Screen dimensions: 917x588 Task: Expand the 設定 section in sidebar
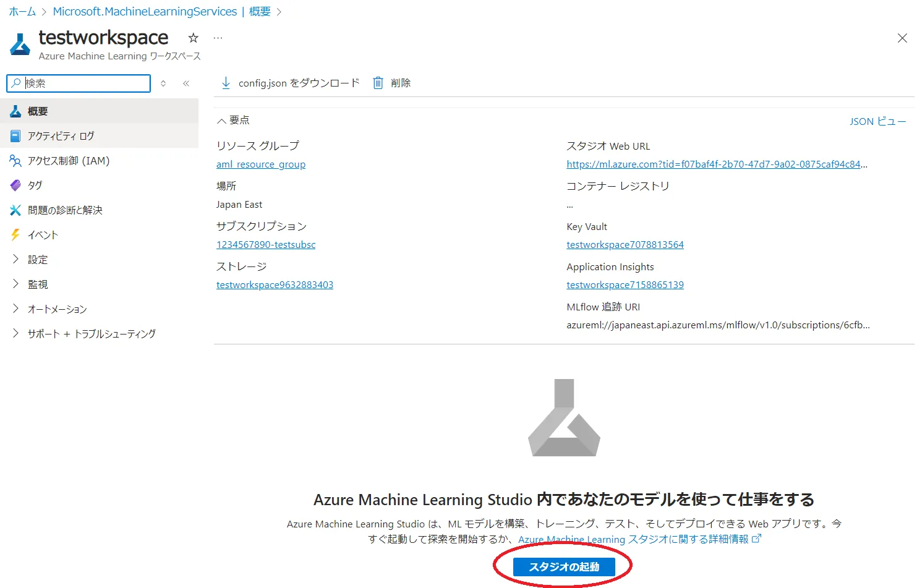tap(16, 260)
